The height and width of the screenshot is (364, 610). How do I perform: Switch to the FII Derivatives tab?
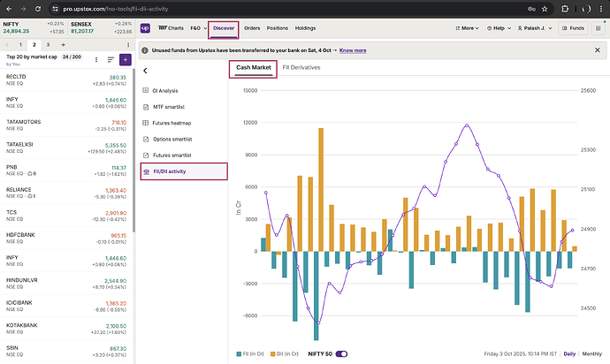pos(301,68)
